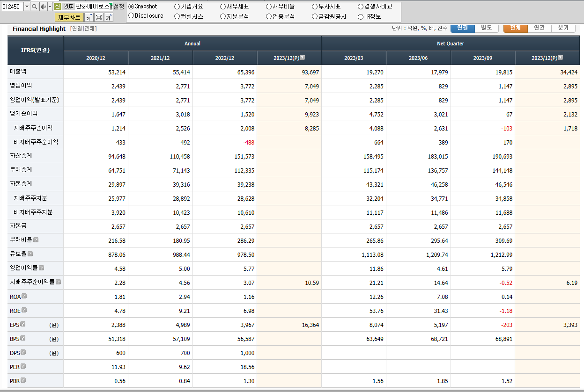Viewport: 584px width, 392px height.
Task: Click the 매출액 row label
Action: (18, 72)
